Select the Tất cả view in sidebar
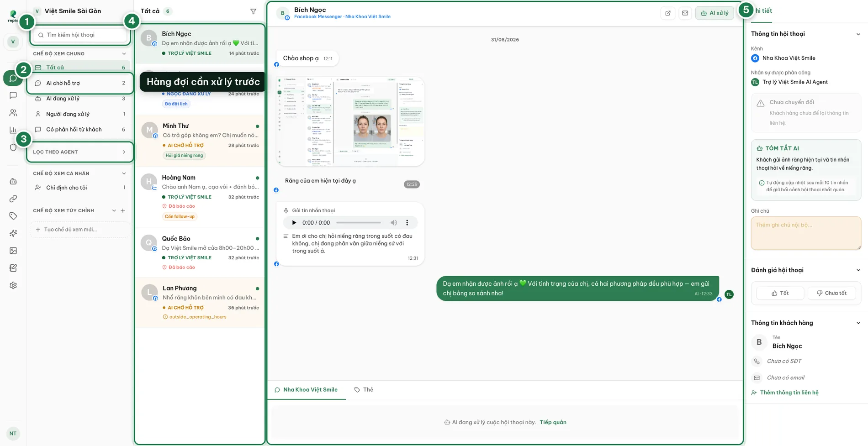Screen dimensions: 868x446 80,68
